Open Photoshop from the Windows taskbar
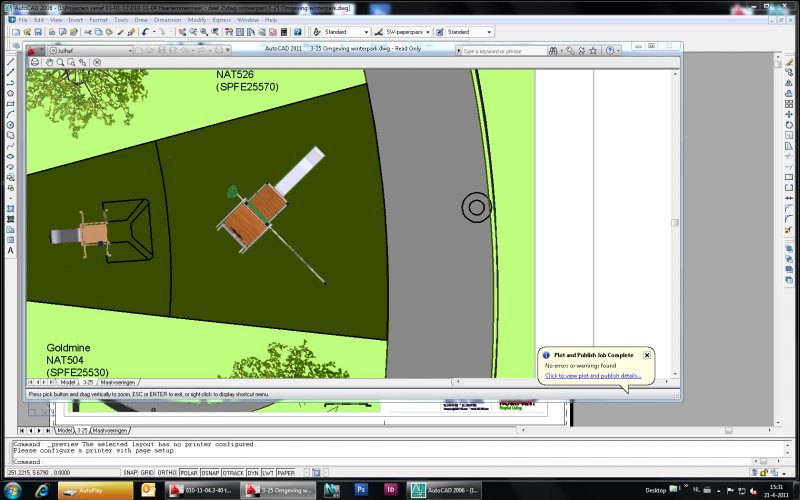 click(x=361, y=490)
